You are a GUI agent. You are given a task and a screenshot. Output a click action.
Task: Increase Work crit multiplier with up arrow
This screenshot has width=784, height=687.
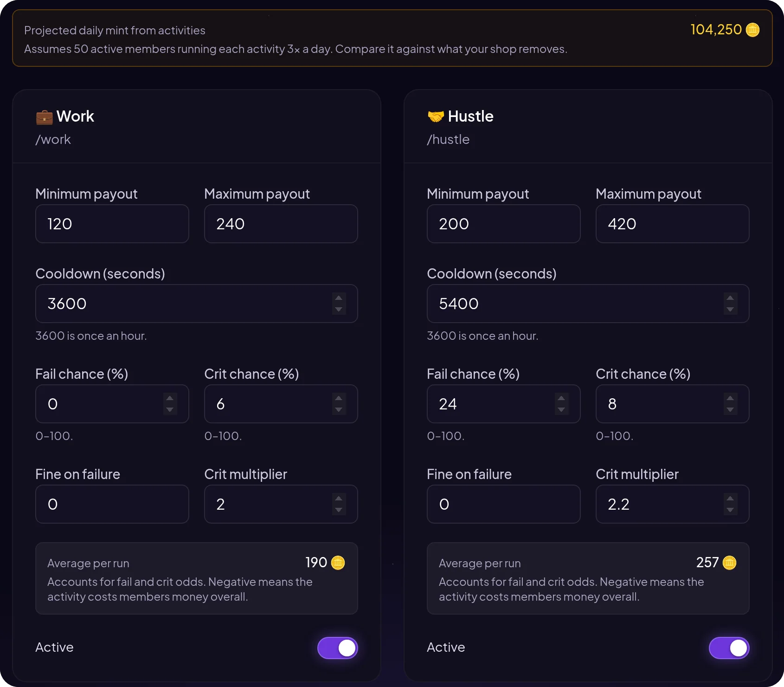point(339,499)
